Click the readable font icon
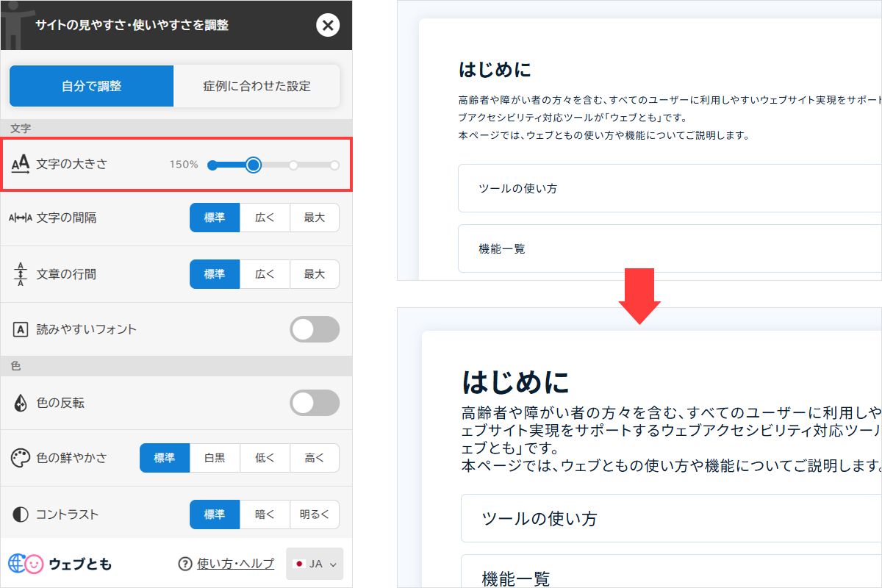This screenshot has height=588, width=882. point(21,330)
